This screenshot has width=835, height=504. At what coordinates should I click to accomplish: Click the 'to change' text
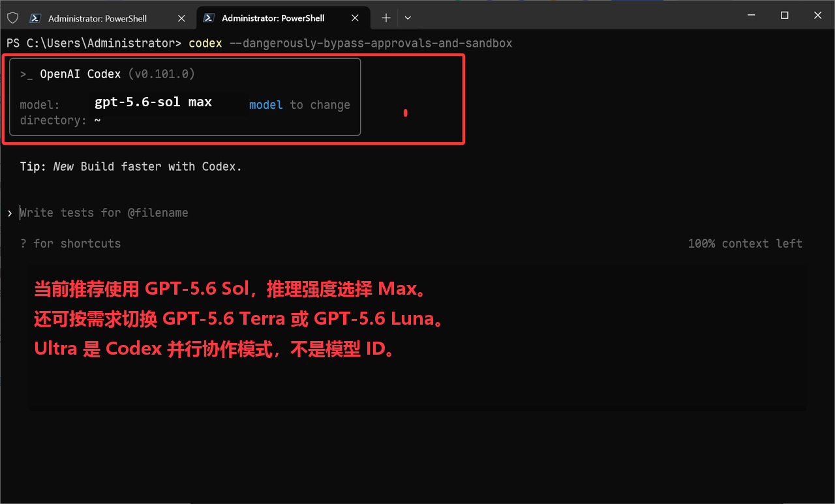320,105
